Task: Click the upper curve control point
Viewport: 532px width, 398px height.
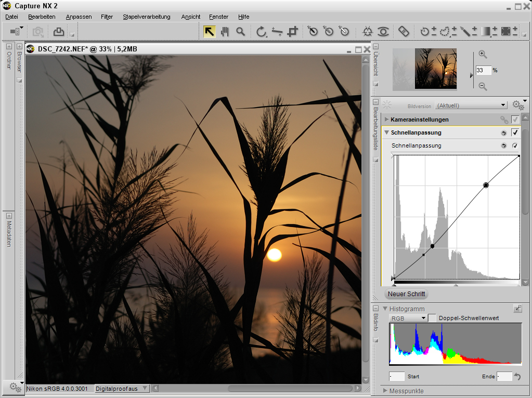Action: point(486,185)
